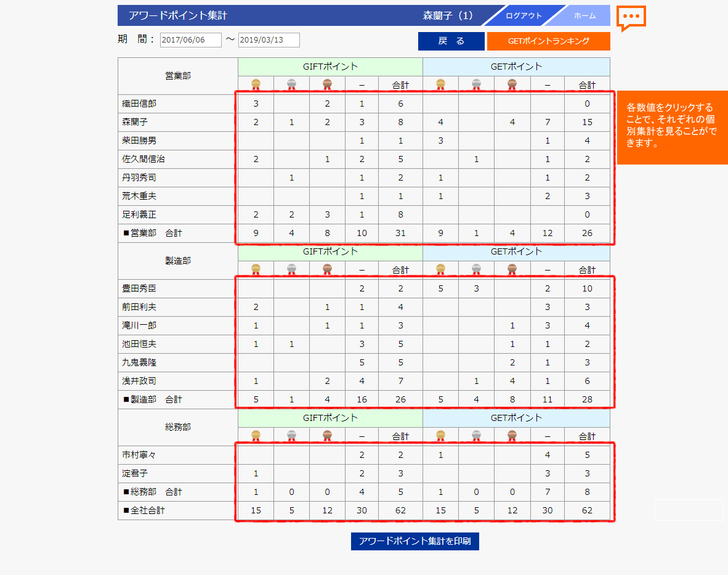Click bronze medal icon in 総務部 GET header
This screenshot has height=575, width=728.
pyautogui.click(x=512, y=436)
